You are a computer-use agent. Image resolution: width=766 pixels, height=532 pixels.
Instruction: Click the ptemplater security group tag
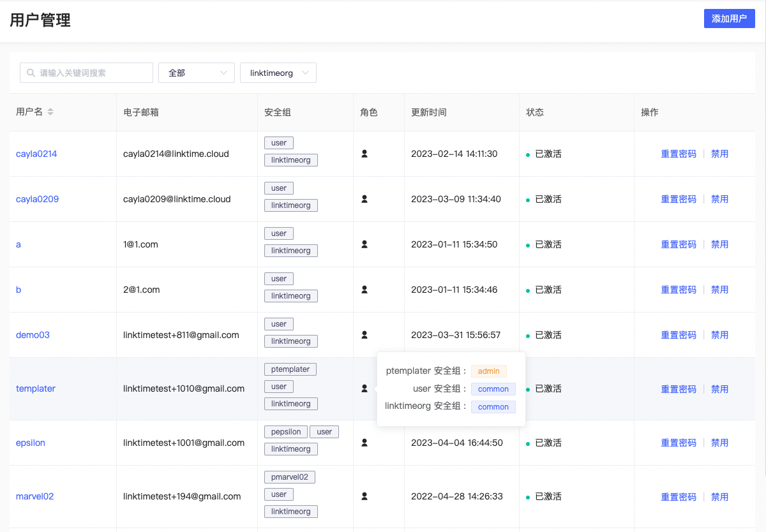click(x=290, y=369)
